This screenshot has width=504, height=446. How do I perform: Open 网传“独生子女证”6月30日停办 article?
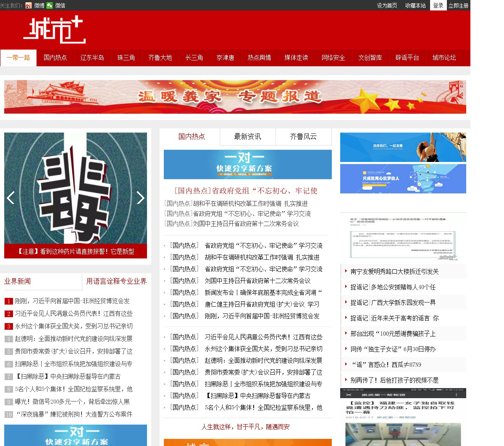coord(393,349)
